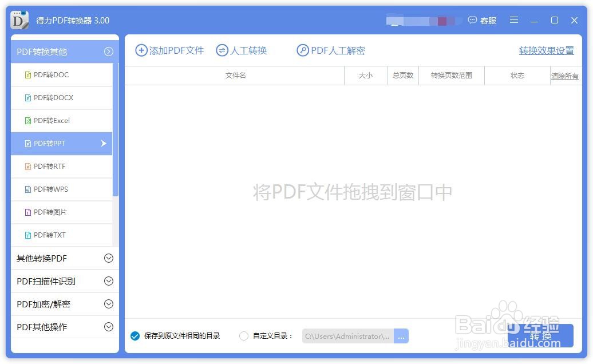Click the 状态 column header
The height and width of the screenshot is (364, 593).
pos(517,76)
